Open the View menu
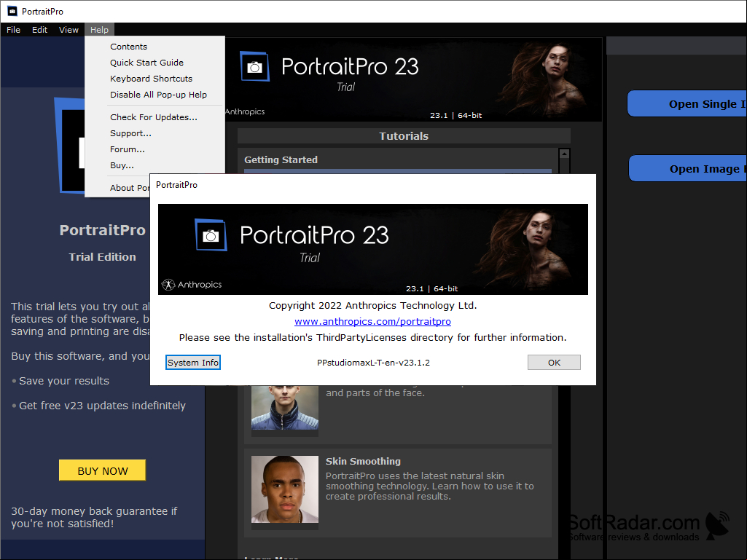This screenshot has height=560, width=747. click(x=69, y=30)
